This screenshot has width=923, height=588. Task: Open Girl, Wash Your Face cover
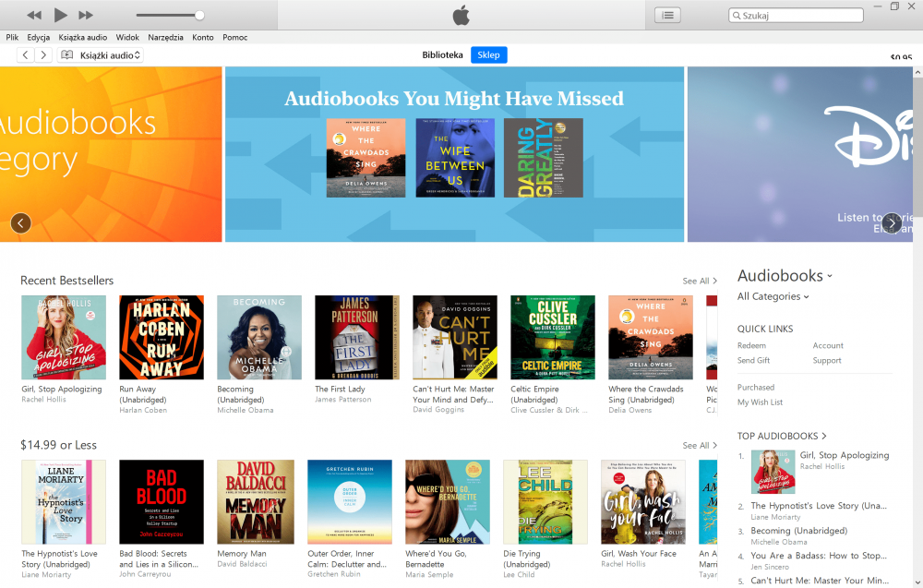[642, 502]
